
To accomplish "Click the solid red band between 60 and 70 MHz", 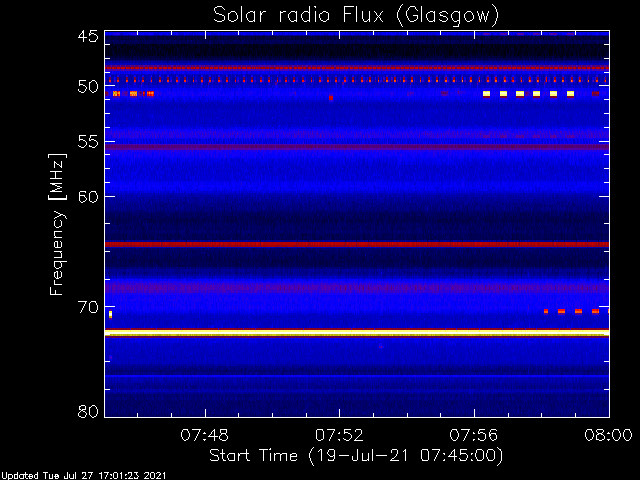I will [357, 244].
